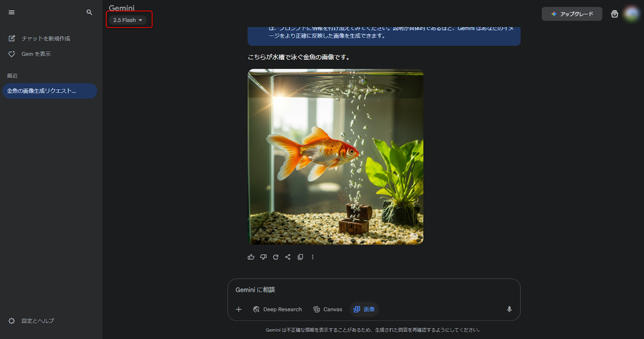644x339 pixels.
Task: Expand the 2.5 Flash model dropdown
Action: [x=128, y=20]
